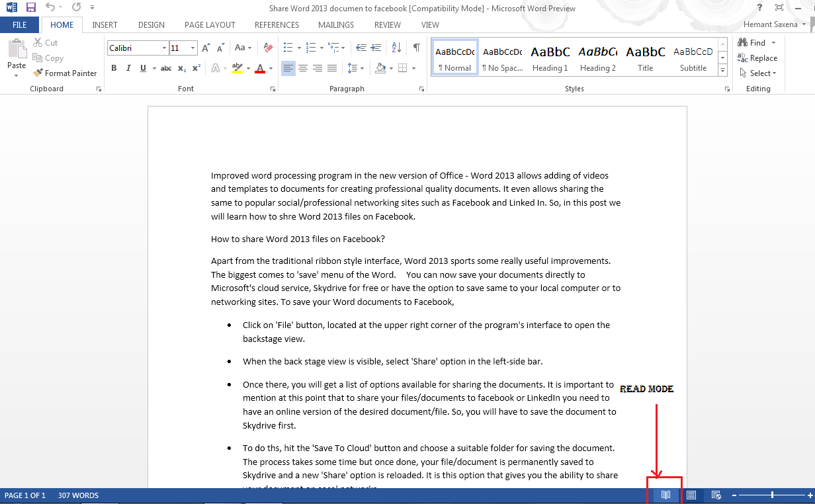Image resolution: width=815 pixels, height=504 pixels.
Task: Toggle Bold formatting
Action: coord(114,68)
